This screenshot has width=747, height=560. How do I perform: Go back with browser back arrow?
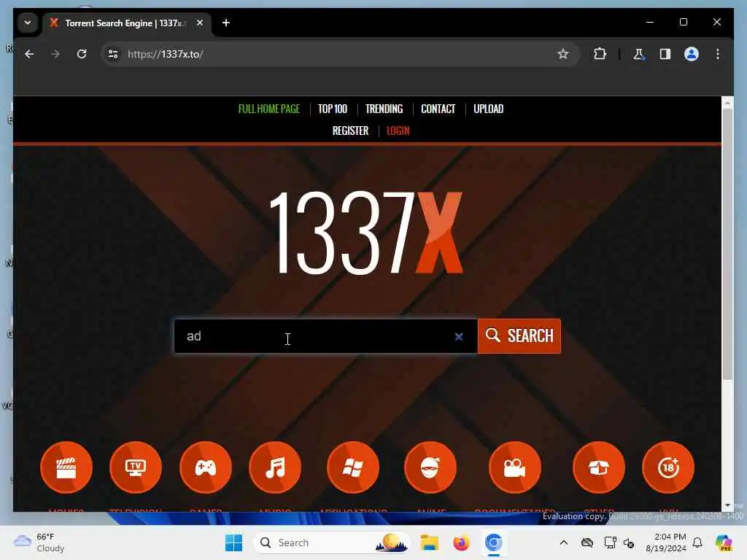click(29, 54)
